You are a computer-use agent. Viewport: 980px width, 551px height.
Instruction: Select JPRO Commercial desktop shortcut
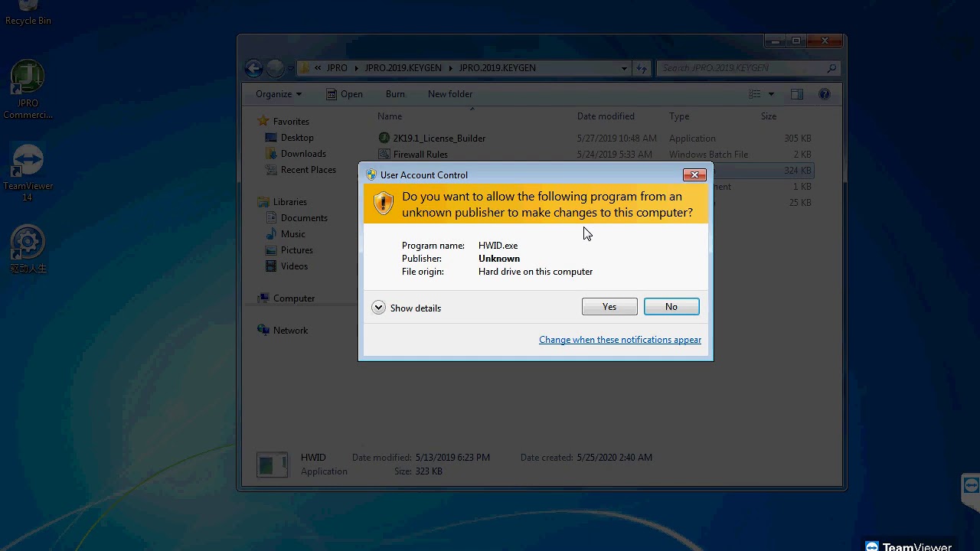pos(28,90)
